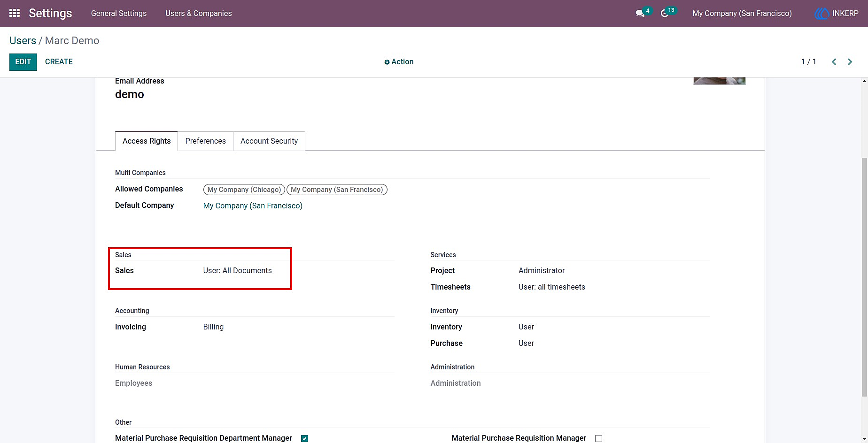Screen dimensions: 868x443
Task: Select the Project 'Administrator' value
Action: coord(542,271)
